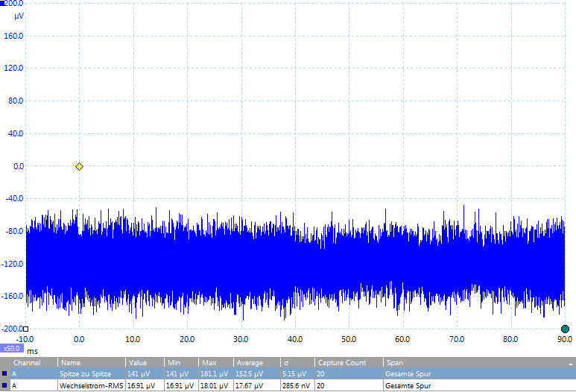
Task: Click the blue square icon of Wechselstrom-RMS row
Action: click(x=4, y=385)
